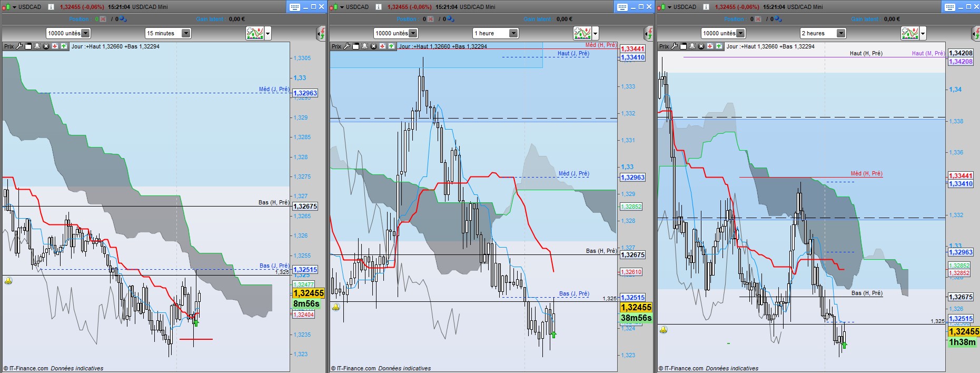Toggle the price panel window icon in middle chart
980x373 pixels.
tap(356, 46)
